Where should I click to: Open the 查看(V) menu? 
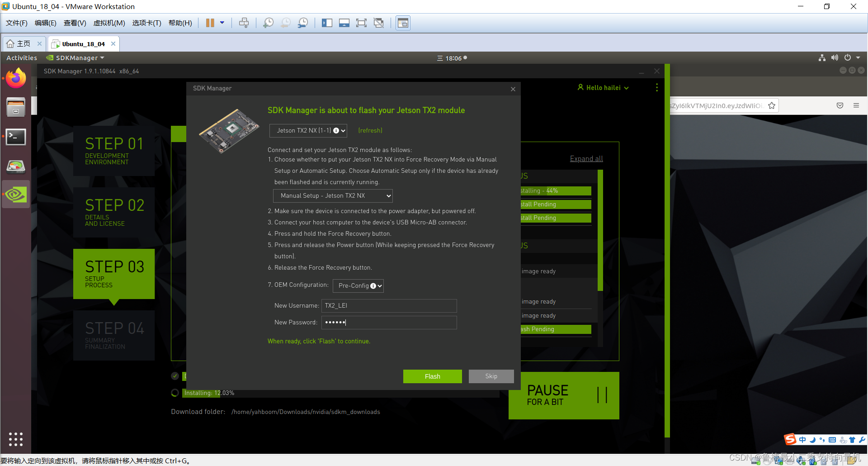(75, 23)
